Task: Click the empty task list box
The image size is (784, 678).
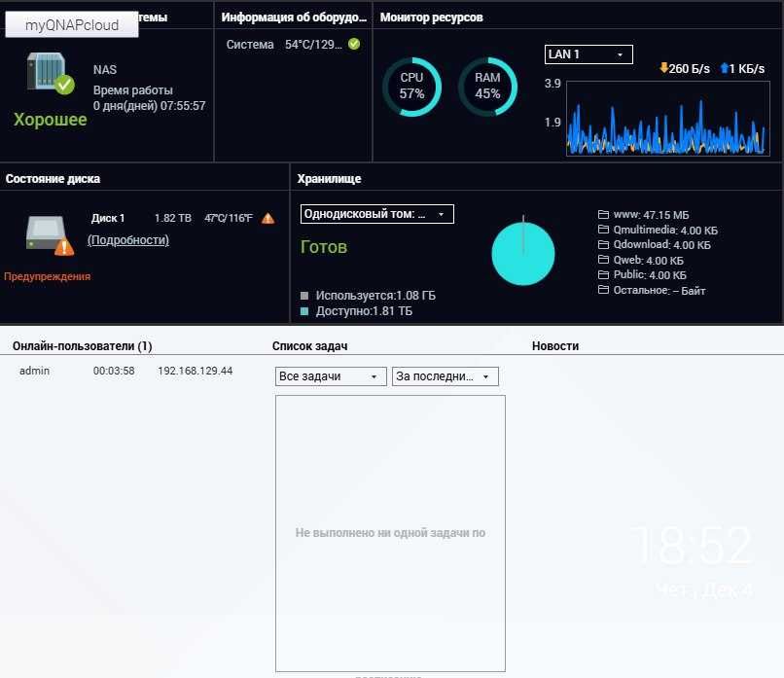Action: click(390, 533)
